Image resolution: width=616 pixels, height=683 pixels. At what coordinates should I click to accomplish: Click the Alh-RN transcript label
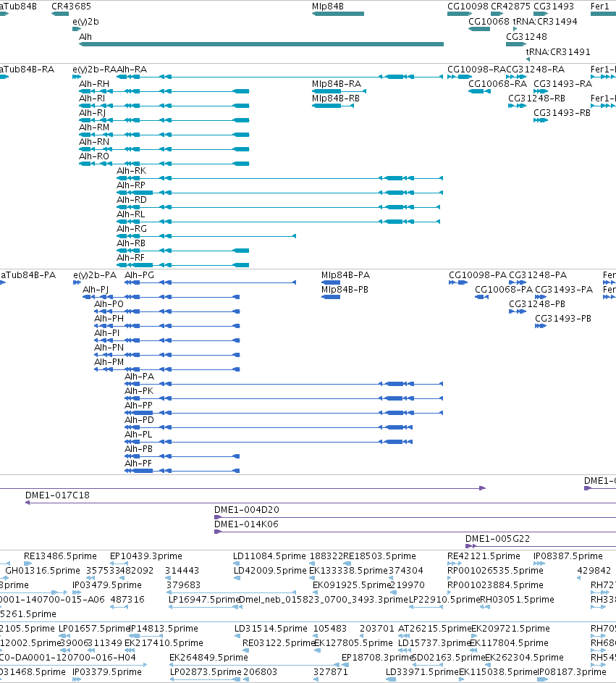pos(94,141)
